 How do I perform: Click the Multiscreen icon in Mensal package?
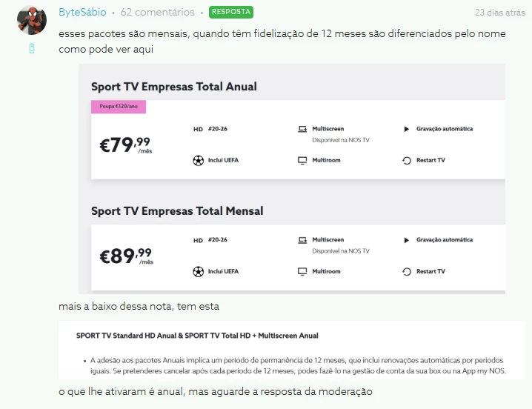(x=302, y=240)
